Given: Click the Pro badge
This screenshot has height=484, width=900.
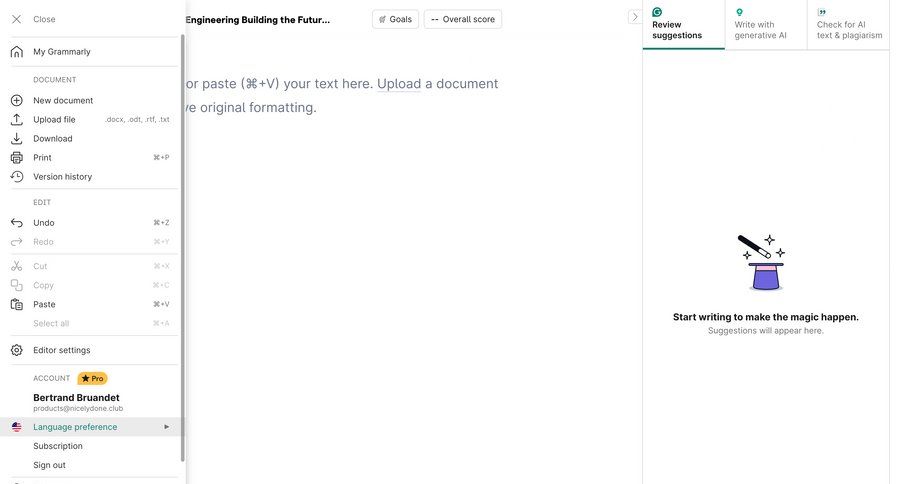Looking at the screenshot, I should pyautogui.click(x=92, y=378).
